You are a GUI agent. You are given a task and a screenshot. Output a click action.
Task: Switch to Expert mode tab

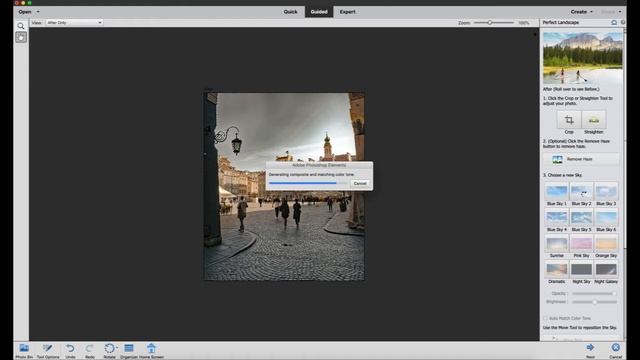(347, 12)
